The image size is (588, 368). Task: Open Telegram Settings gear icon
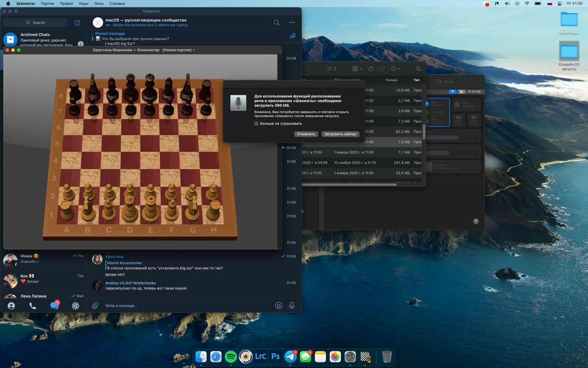click(x=76, y=305)
